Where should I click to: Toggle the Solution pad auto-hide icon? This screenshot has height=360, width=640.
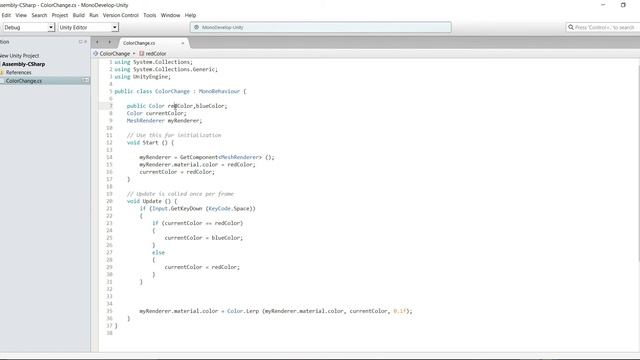tap(80, 42)
